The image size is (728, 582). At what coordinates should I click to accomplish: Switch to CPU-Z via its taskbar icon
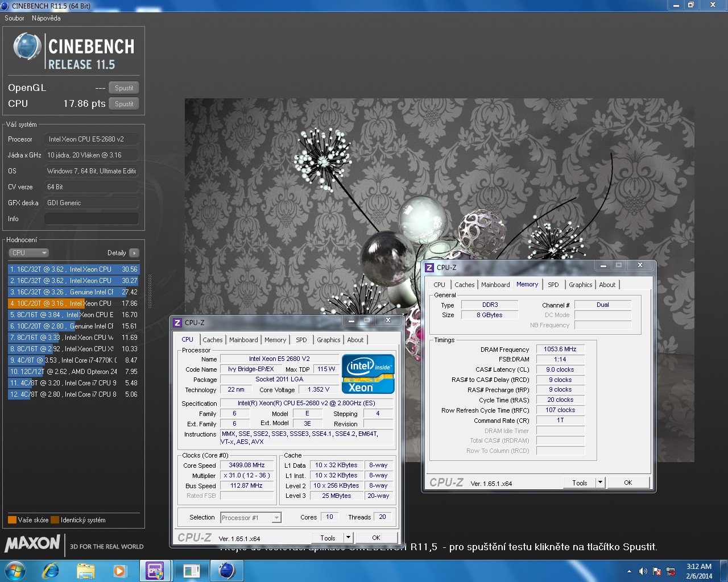click(x=155, y=571)
